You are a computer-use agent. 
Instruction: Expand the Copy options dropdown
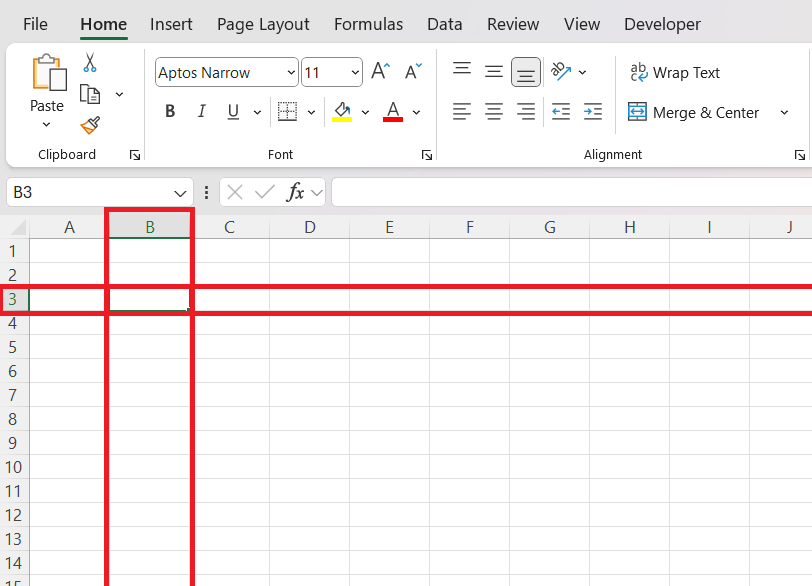pos(120,94)
